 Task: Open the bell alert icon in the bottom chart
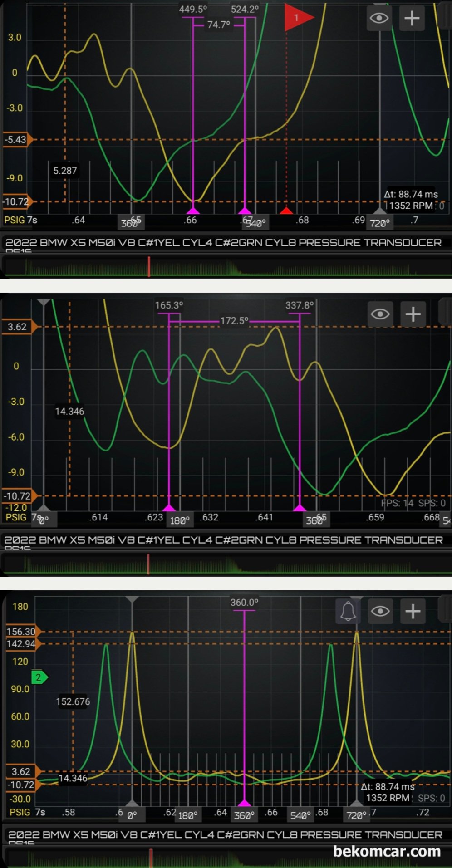click(x=348, y=611)
